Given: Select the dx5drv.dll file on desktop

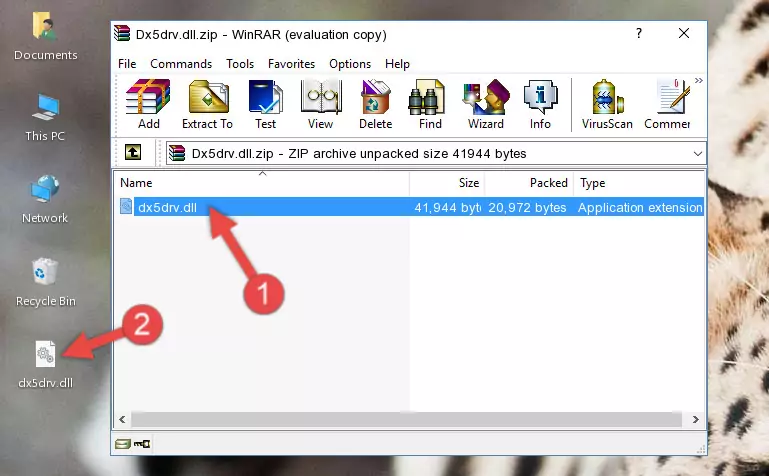Looking at the screenshot, I should click(x=45, y=365).
